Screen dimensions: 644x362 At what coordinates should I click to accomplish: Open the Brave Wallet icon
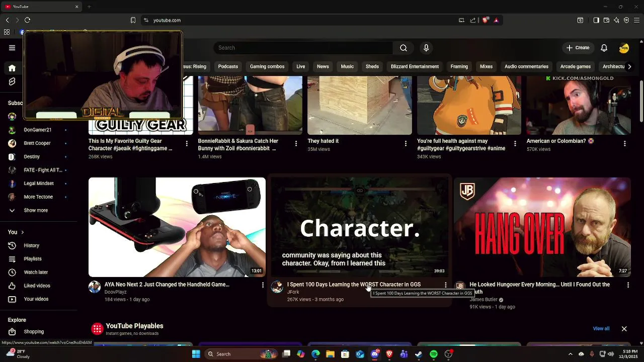pyautogui.click(x=606, y=20)
